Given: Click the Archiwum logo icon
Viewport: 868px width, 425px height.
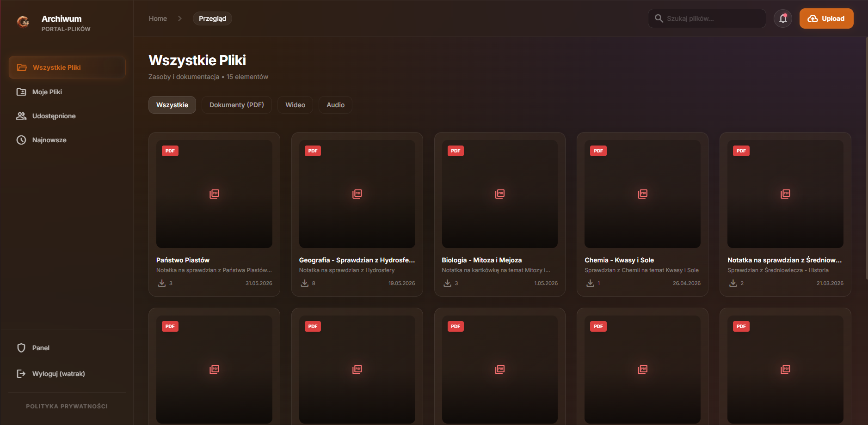Looking at the screenshot, I should (x=23, y=21).
